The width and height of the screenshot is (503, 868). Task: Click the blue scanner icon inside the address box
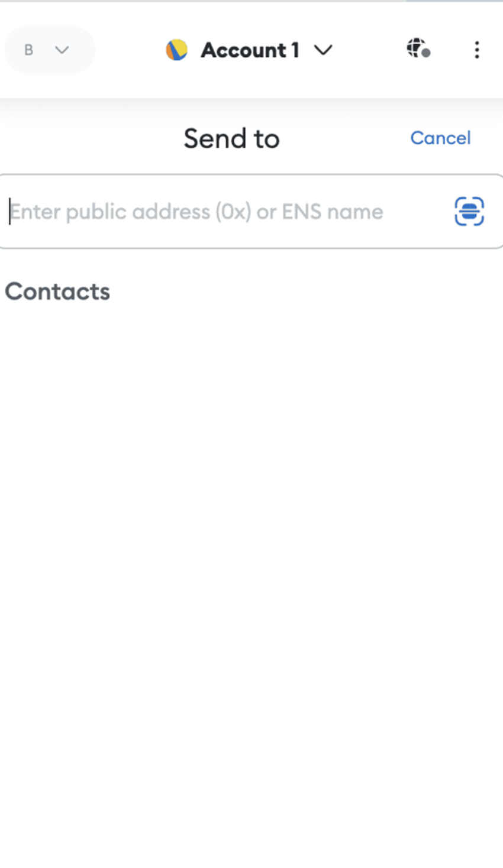[x=469, y=212]
